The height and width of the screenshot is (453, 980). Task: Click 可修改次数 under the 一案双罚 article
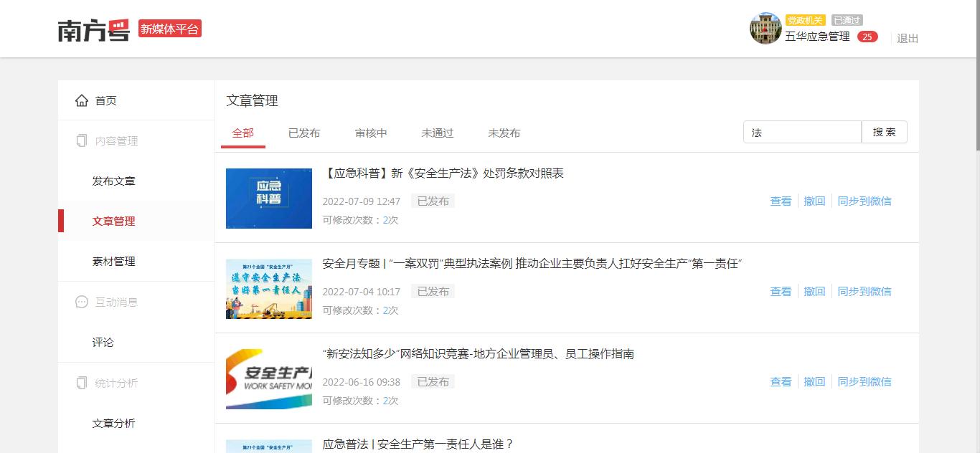[360, 310]
